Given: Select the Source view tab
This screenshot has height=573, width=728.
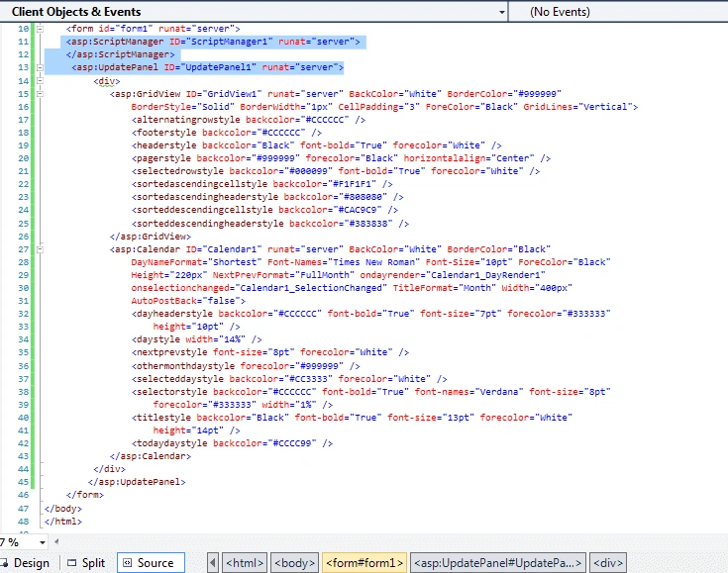Looking at the screenshot, I should click(x=151, y=563).
